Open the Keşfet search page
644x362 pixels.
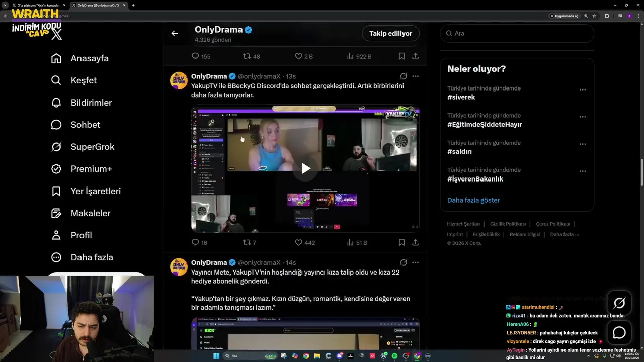click(74, 80)
